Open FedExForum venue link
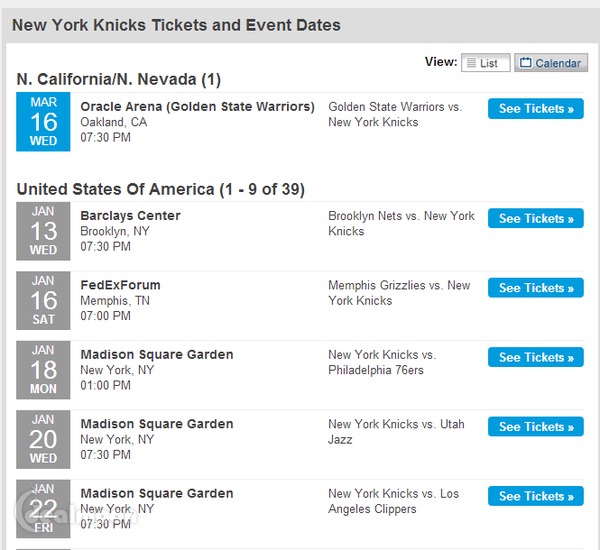This screenshot has width=600, height=550. tap(120, 285)
